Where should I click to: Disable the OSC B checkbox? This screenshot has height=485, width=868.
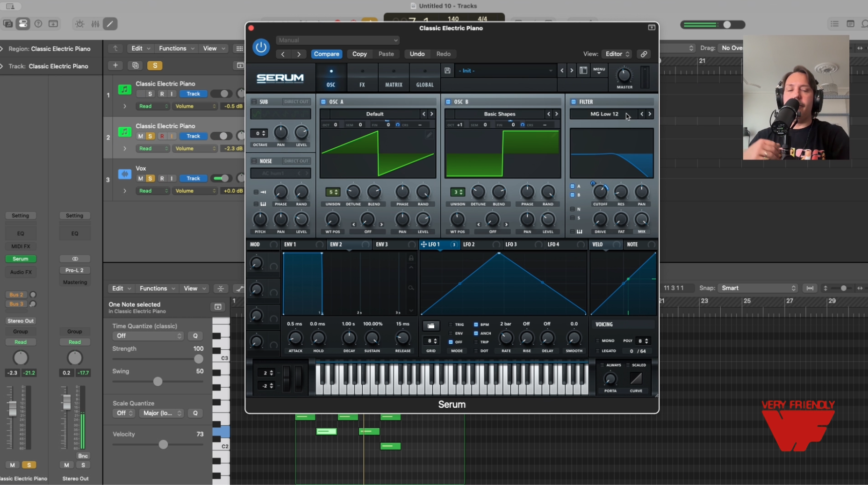448,101
